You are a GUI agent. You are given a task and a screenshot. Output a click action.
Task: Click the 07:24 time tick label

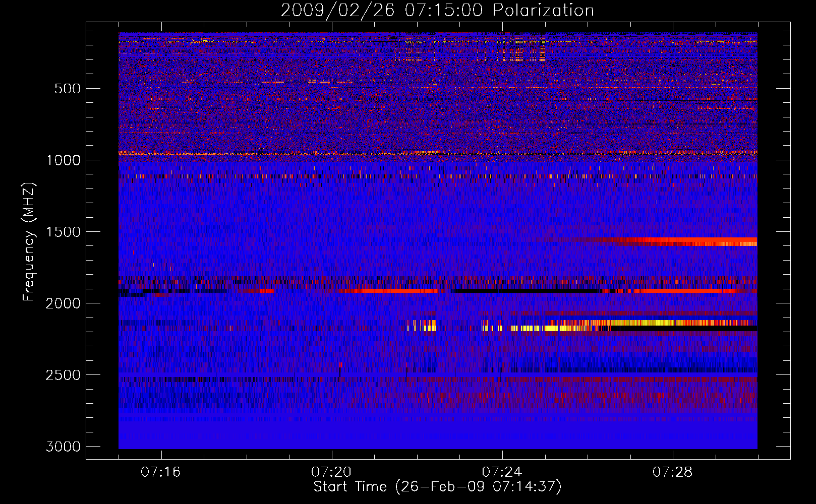coord(502,472)
